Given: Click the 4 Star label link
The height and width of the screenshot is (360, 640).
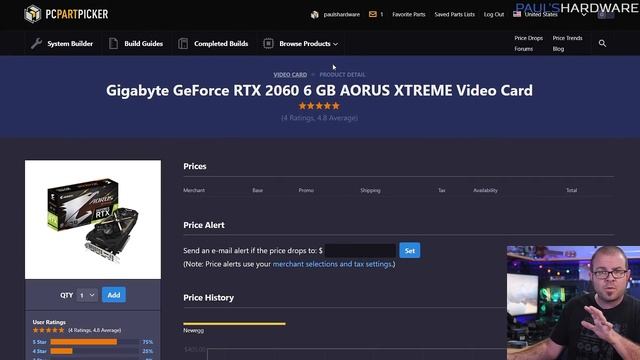Looking at the screenshot, I should [40, 351].
